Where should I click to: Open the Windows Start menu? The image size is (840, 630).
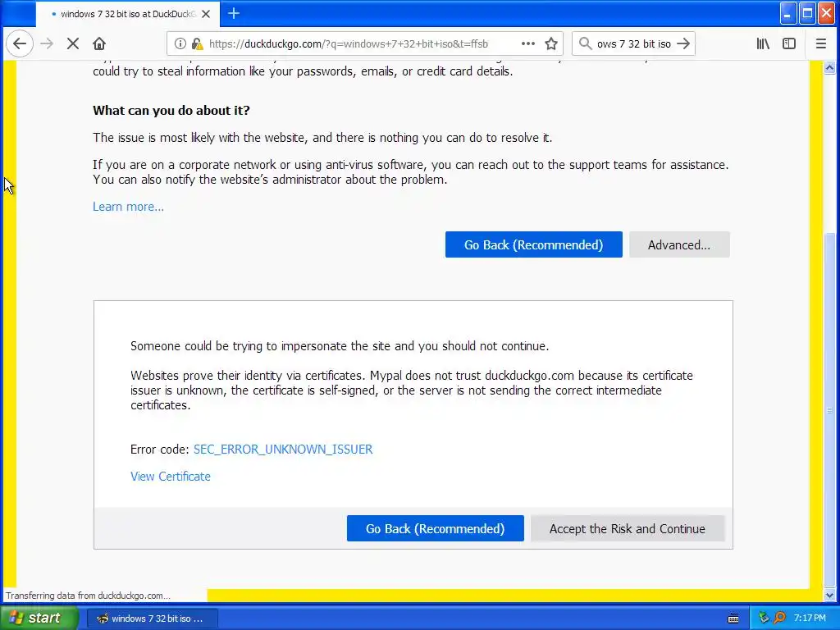click(39, 619)
